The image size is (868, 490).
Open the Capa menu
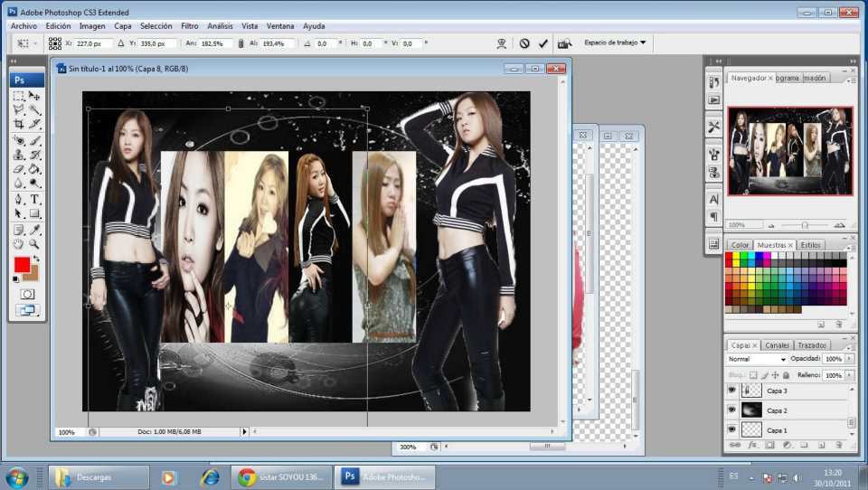(123, 26)
